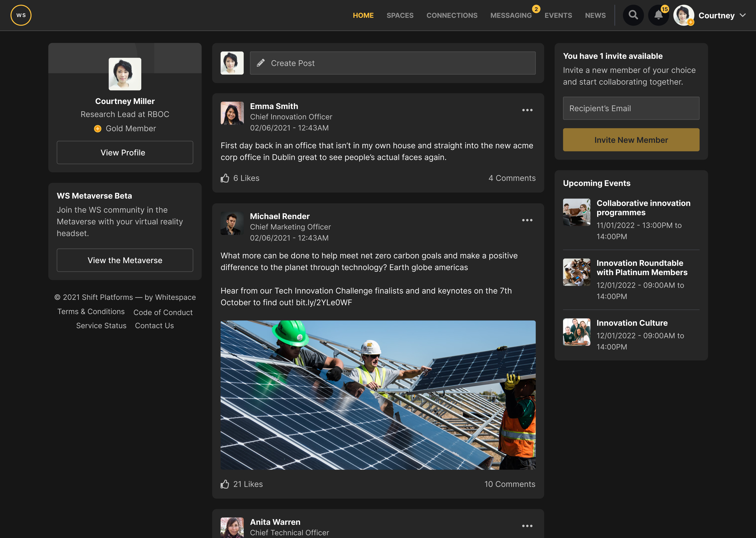The width and height of the screenshot is (756, 538).
Task: Click the pencil icon in Create Post
Action: (261, 63)
